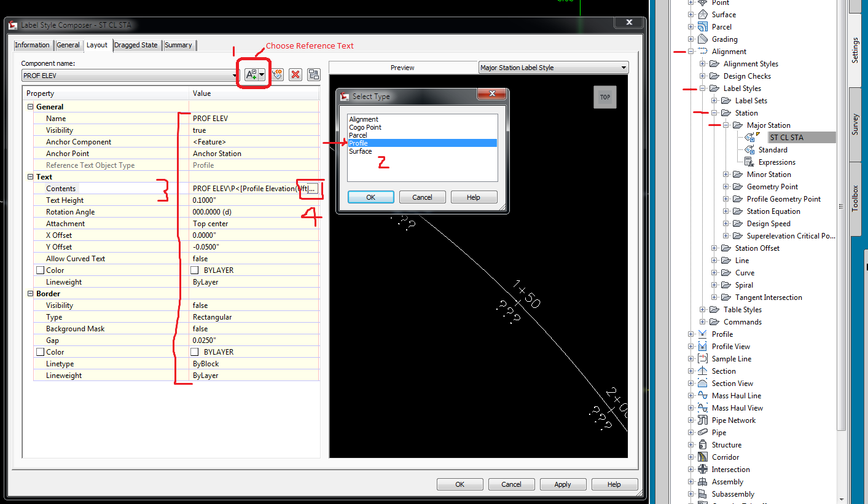Collapse the Border property group

pos(31,294)
